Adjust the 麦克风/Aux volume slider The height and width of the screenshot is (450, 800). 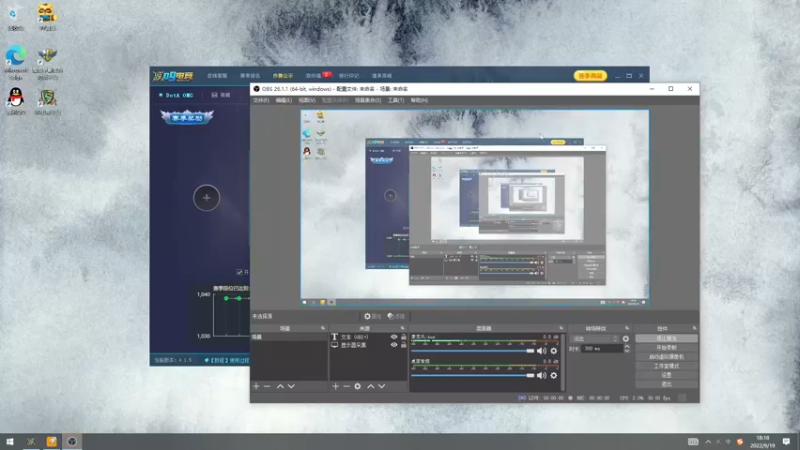tap(472, 351)
